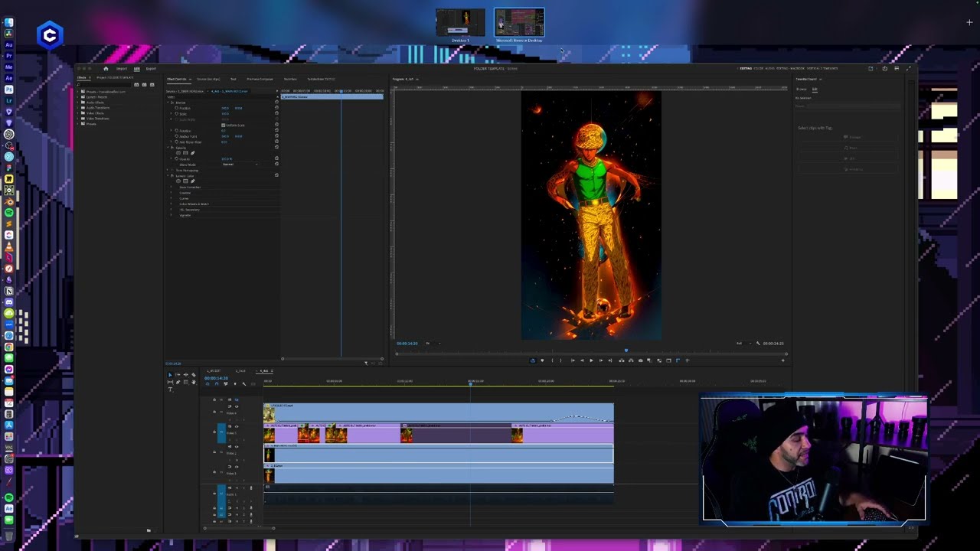
Task: Click Export Frame camera icon
Action: [640, 360]
